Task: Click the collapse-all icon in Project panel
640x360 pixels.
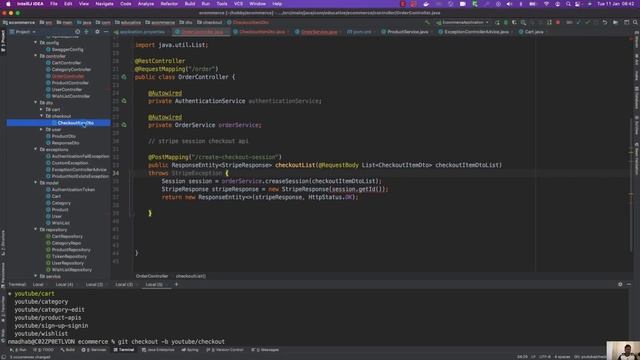Action: (x=87, y=31)
